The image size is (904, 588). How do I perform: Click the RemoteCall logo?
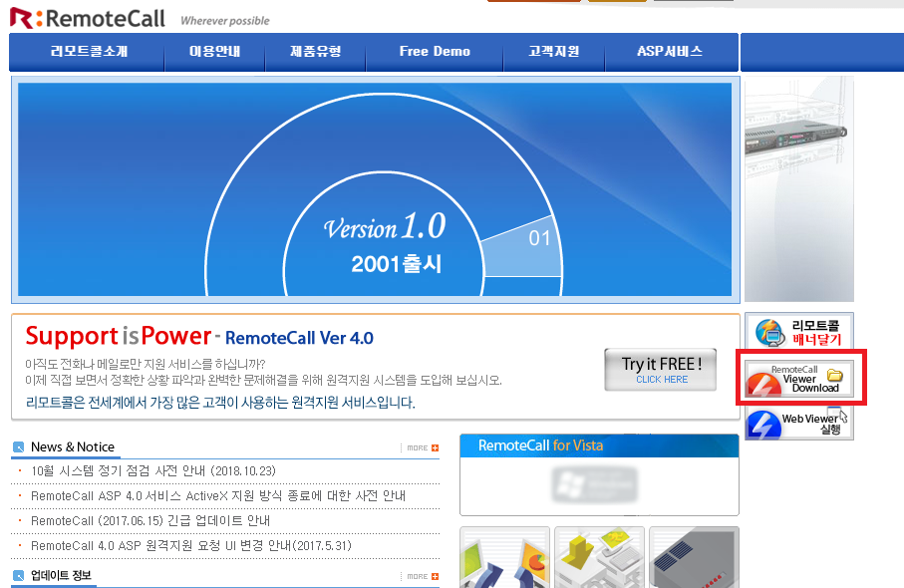pos(88,19)
